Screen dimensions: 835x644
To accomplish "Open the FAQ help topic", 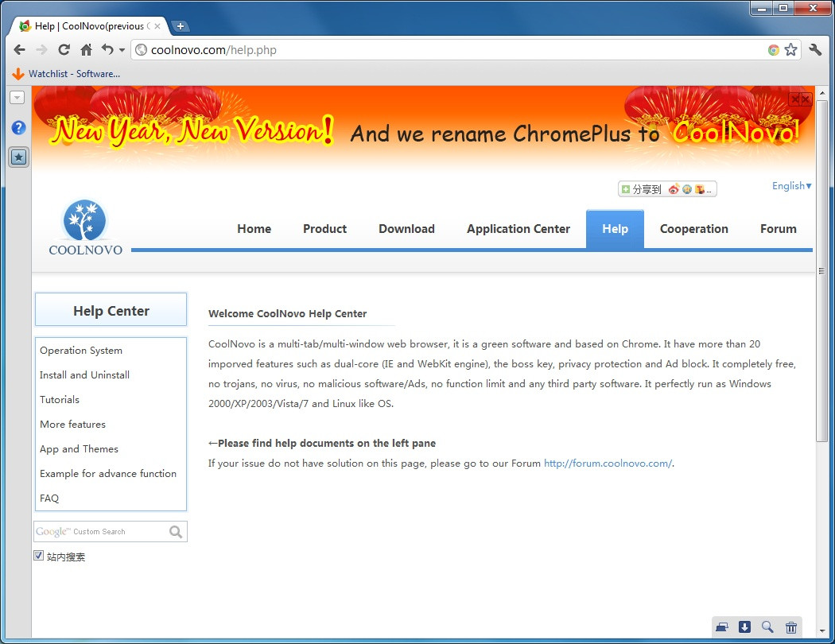I will 49,499.
